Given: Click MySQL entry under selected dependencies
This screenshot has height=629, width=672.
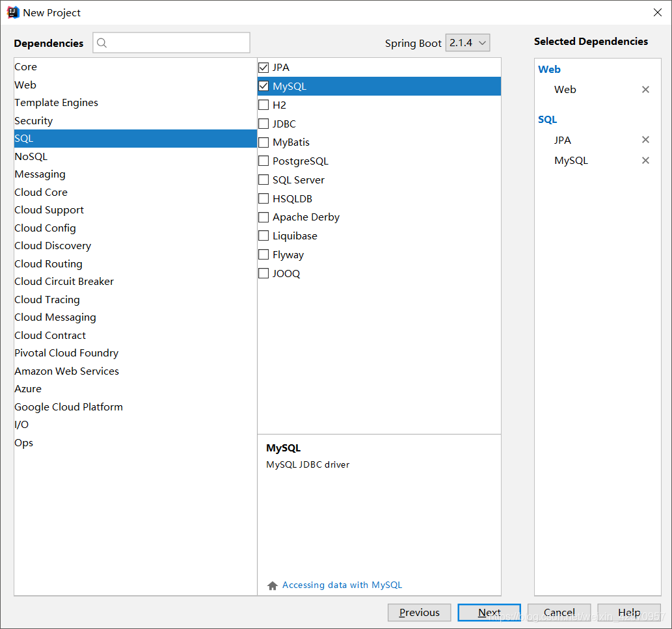Looking at the screenshot, I should click(571, 161).
